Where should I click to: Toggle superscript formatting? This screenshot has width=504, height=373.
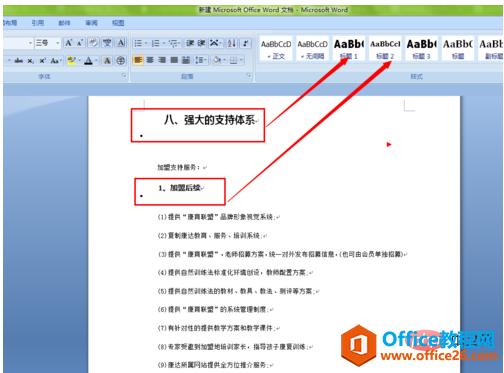(x=42, y=61)
